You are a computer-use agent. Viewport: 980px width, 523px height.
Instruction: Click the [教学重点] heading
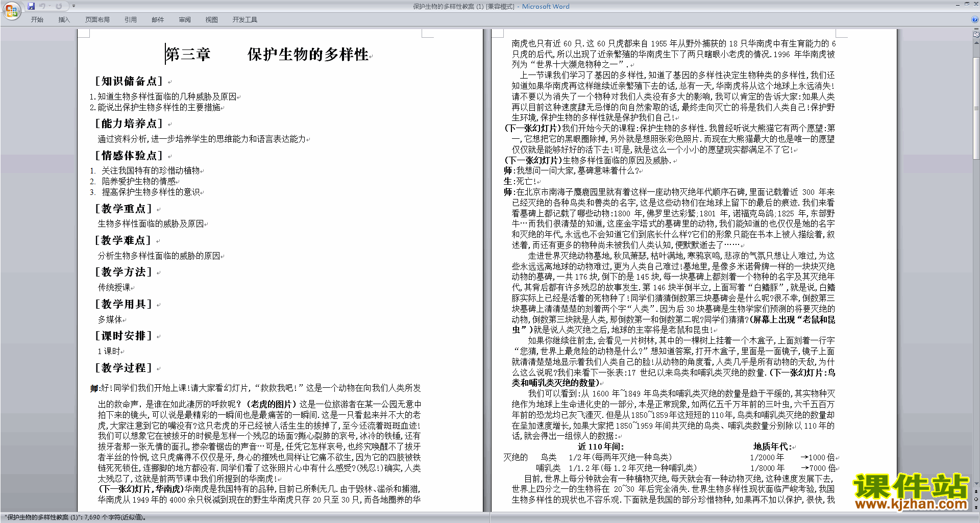click(x=123, y=209)
